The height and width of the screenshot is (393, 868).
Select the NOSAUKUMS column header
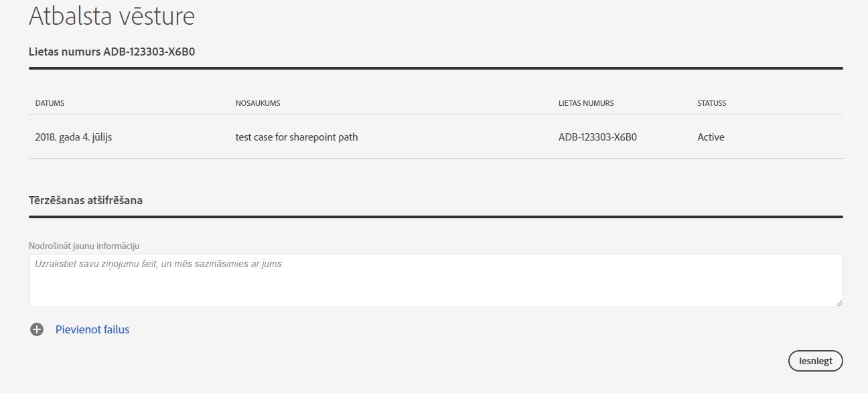258,103
